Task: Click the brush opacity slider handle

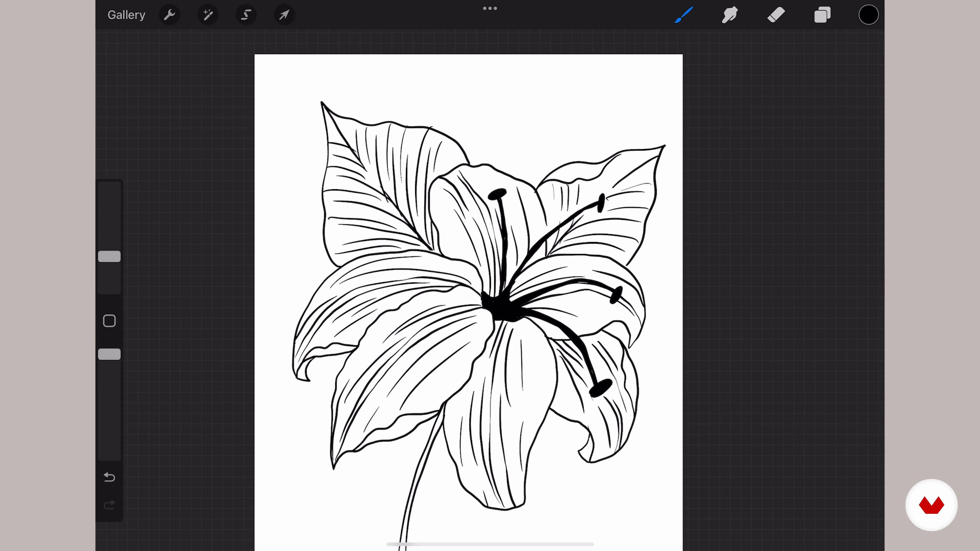Action: (109, 354)
